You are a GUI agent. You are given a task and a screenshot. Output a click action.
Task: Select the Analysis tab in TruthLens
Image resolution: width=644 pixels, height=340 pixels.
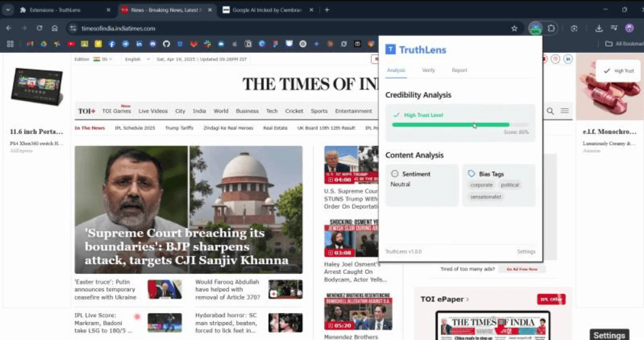point(396,70)
